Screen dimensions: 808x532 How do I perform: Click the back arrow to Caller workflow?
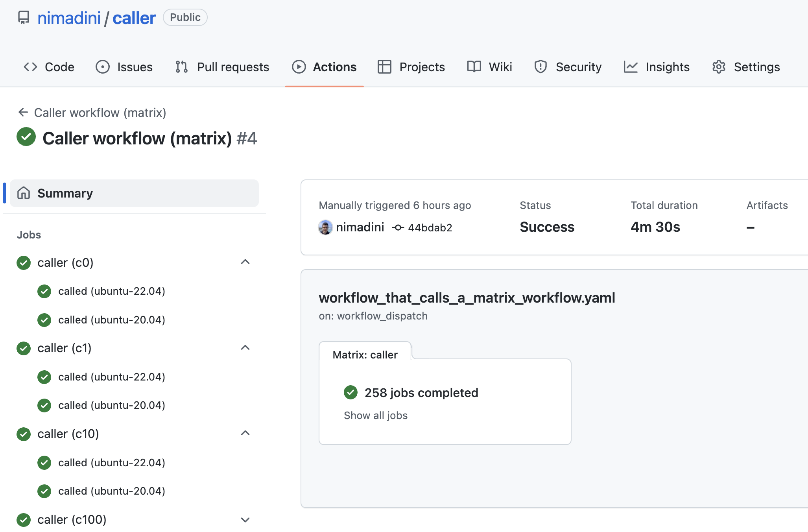[23, 113]
